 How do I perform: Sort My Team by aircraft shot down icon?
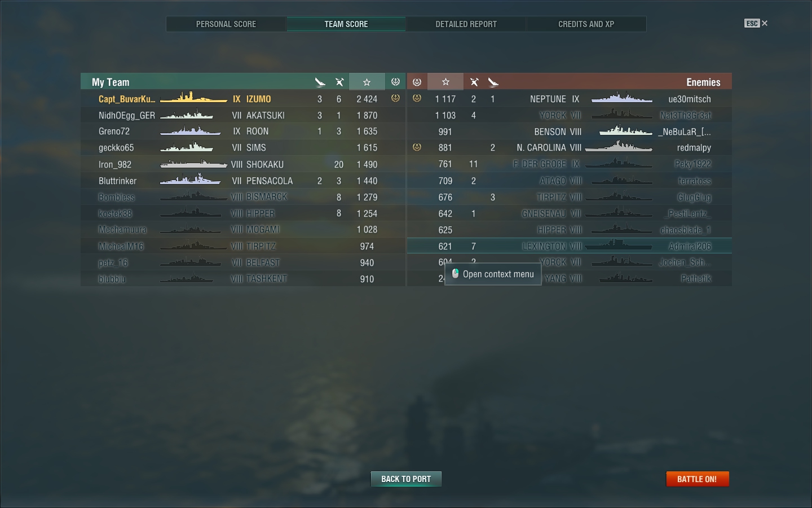click(320, 82)
